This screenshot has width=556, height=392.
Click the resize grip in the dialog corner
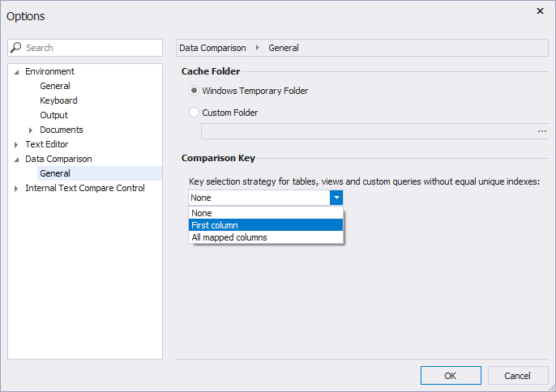552,388
